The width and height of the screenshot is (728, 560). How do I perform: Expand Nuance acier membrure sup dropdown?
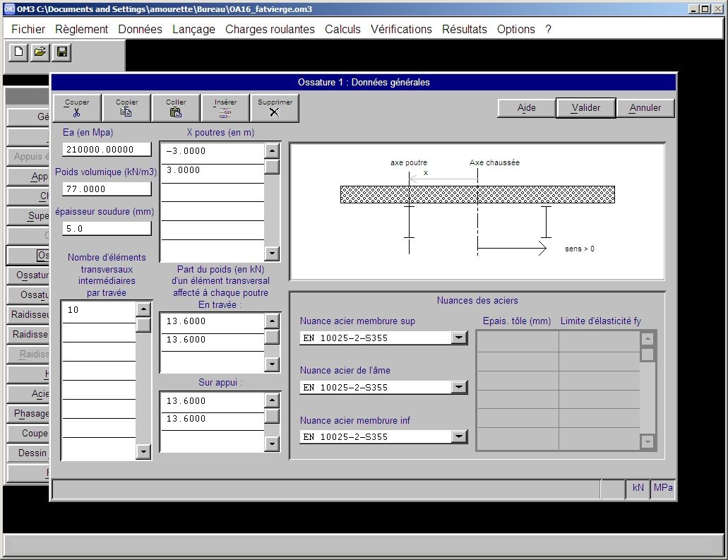(x=459, y=338)
